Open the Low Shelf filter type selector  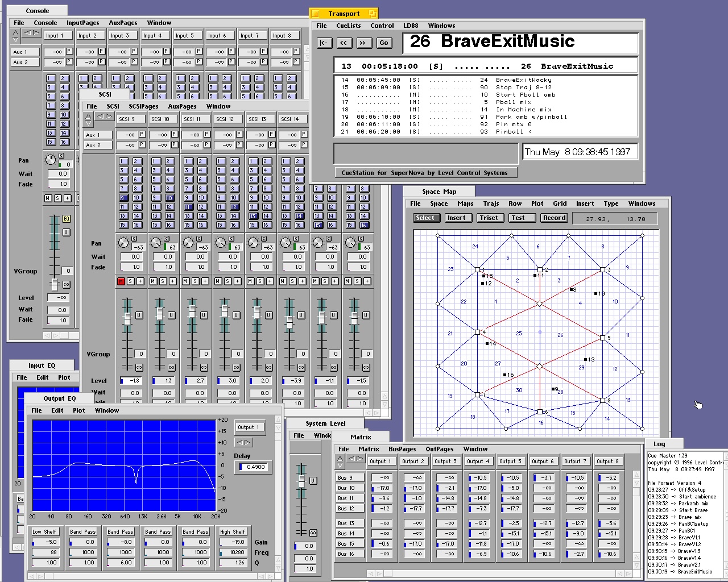click(x=44, y=532)
